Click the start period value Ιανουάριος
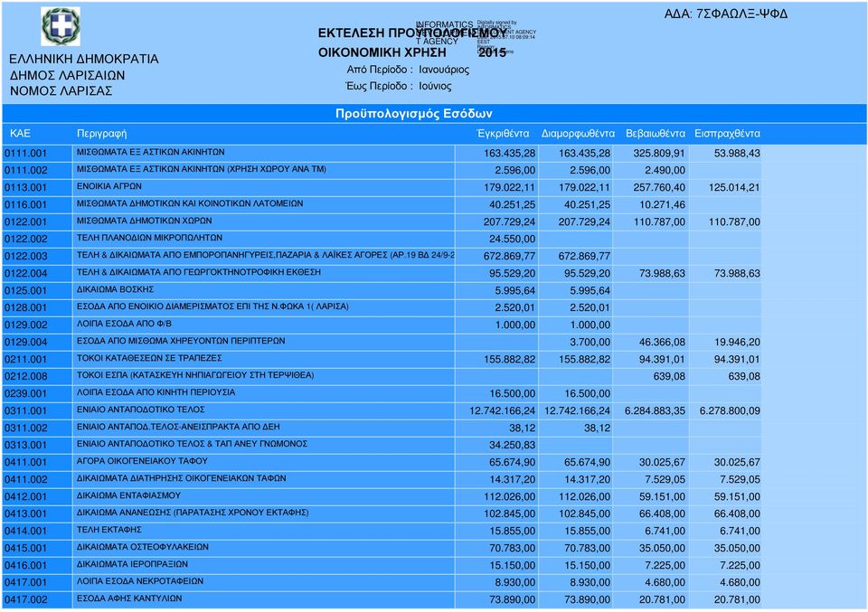The image size is (868, 612). pos(444,70)
